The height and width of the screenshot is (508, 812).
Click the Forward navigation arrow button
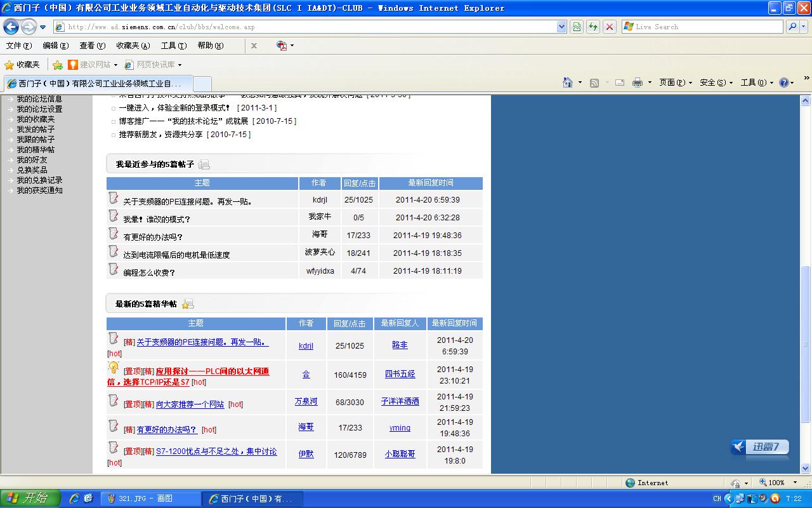pyautogui.click(x=29, y=27)
